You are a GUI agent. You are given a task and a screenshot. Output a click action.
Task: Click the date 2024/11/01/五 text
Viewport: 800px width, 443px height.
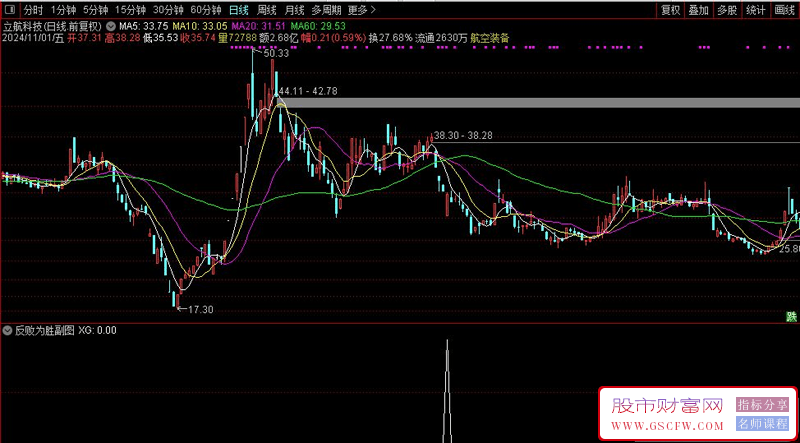click(x=34, y=38)
